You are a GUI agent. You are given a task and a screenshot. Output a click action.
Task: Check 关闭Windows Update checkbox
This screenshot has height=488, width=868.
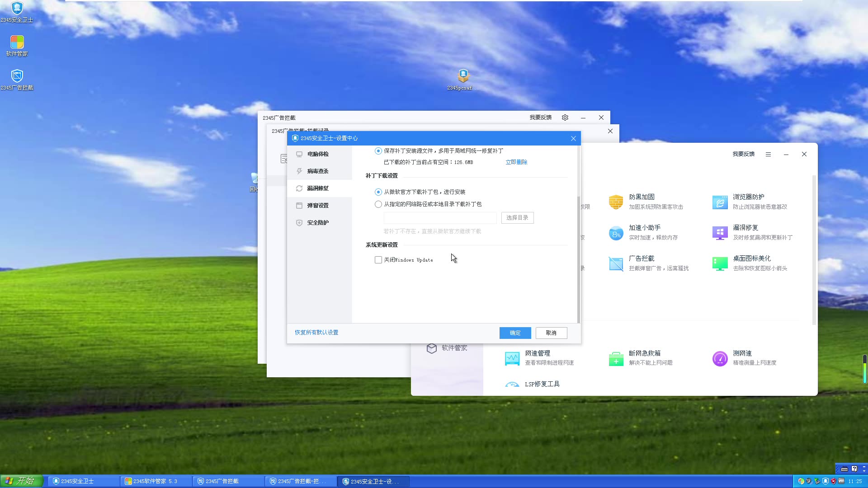(x=378, y=260)
